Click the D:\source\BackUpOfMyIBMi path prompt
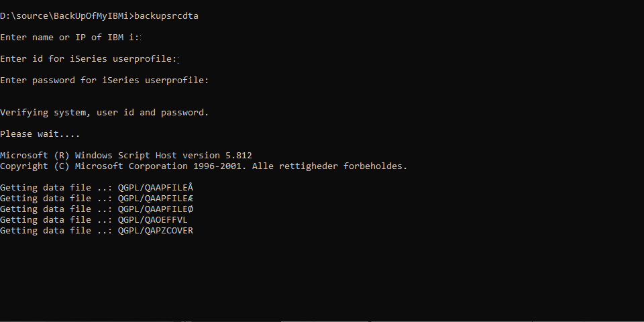This screenshot has height=322, width=644. tap(67, 16)
